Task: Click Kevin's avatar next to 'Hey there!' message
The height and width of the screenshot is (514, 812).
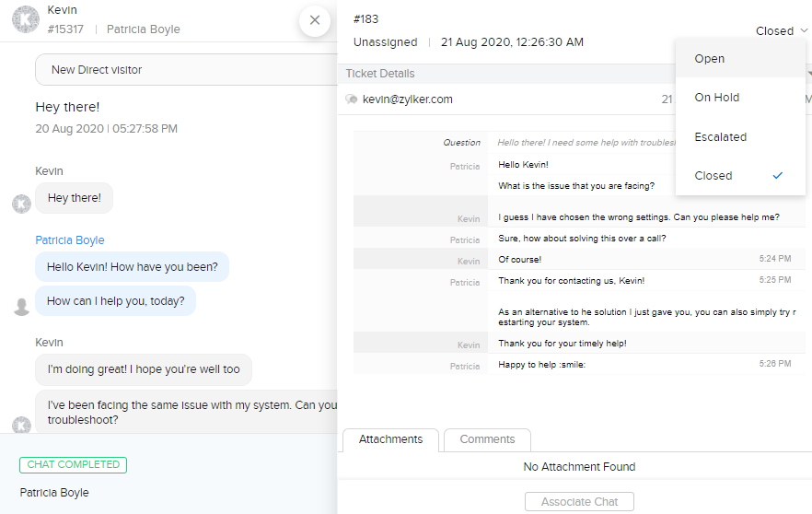Action: click(22, 204)
